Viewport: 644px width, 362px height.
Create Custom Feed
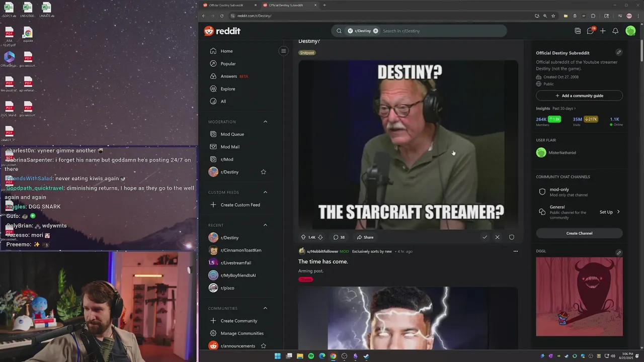pos(242,205)
